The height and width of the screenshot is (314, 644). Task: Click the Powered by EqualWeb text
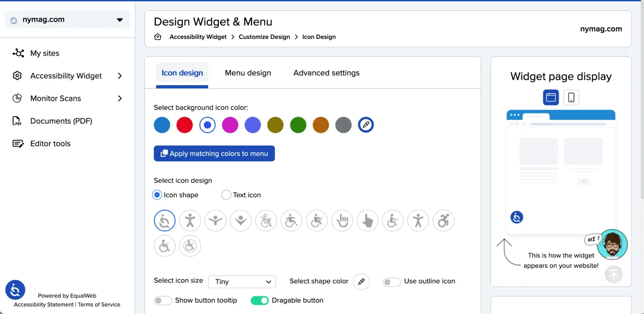[67, 296]
